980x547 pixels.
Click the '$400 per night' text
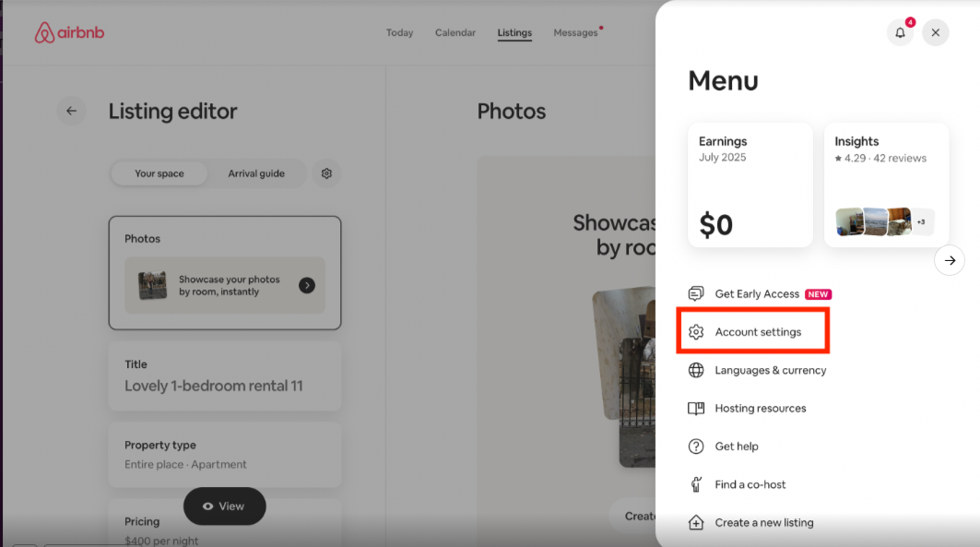(161, 541)
